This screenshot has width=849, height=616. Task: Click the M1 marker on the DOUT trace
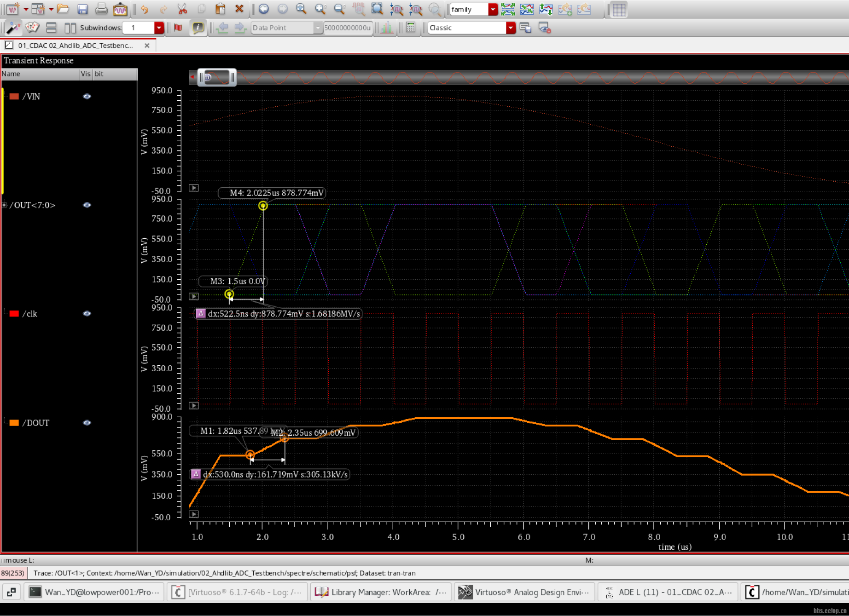point(250,455)
